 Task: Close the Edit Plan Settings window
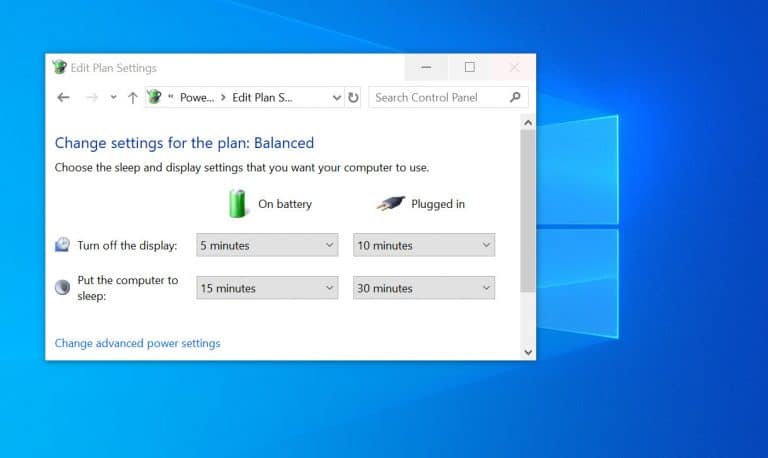[x=514, y=67]
